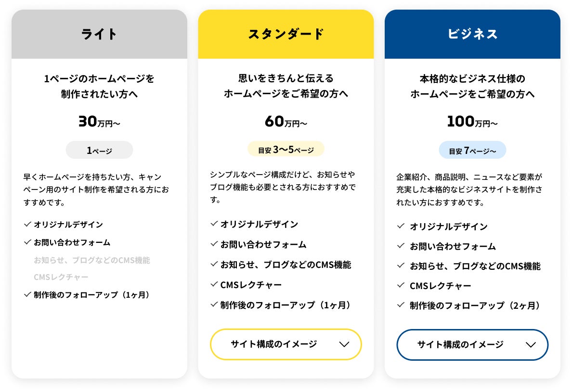Click checkmark beside スタンダード CMSレクチャー
Viewport: 572px width, 392px height.
pos(214,284)
